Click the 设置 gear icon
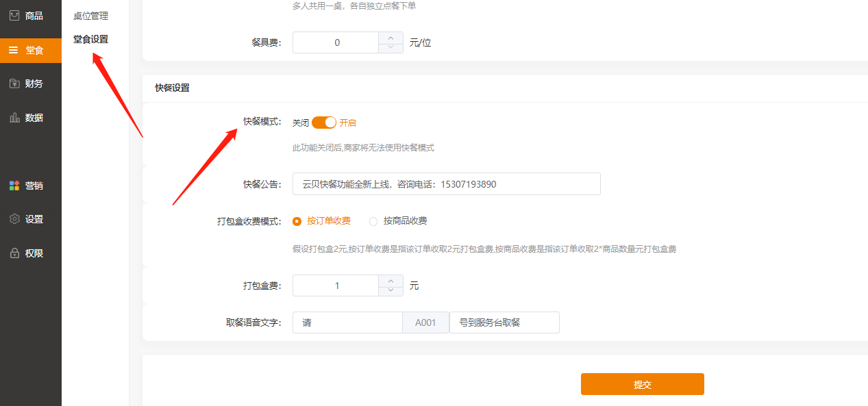Image resolution: width=868 pixels, height=406 pixels. pyautogui.click(x=14, y=219)
